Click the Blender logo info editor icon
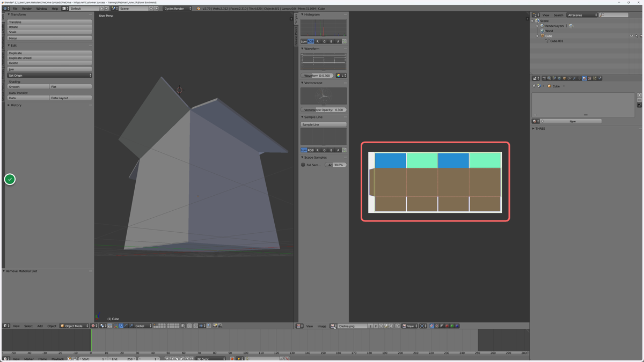The height and width of the screenshot is (362, 644). point(5,9)
